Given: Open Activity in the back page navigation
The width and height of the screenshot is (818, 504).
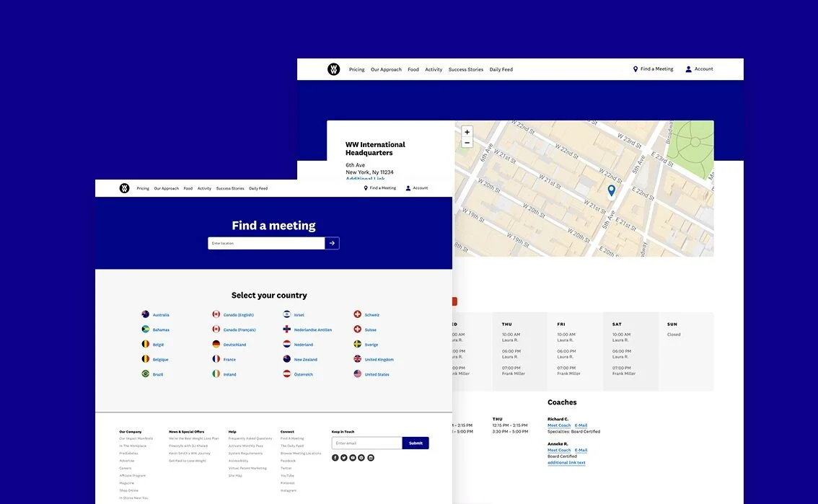Looking at the screenshot, I should (x=434, y=69).
